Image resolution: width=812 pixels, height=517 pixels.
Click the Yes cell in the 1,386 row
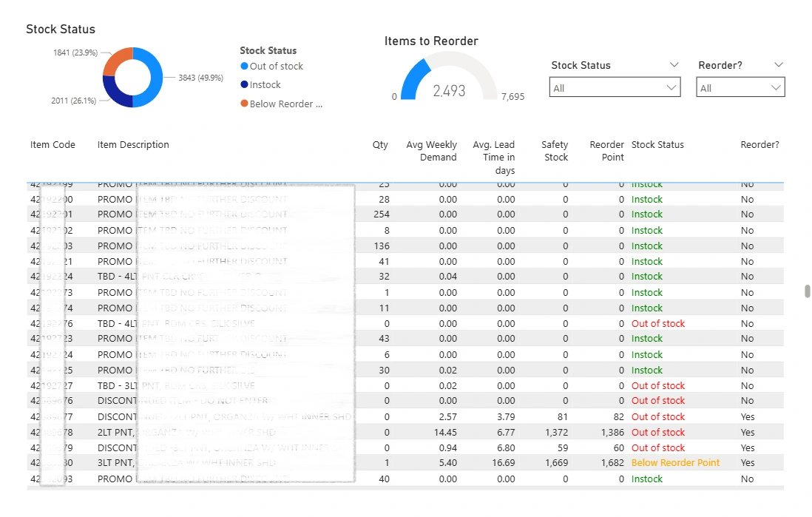pyautogui.click(x=747, y=432)
